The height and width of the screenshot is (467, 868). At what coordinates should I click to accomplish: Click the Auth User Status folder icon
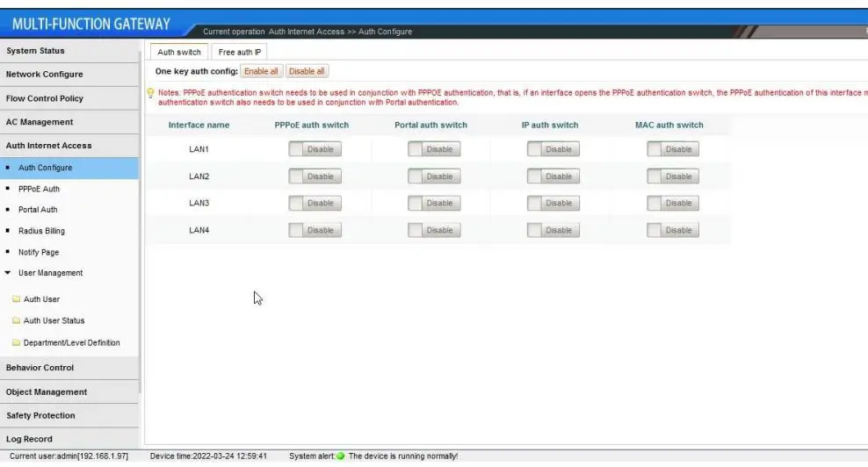[16, 320]
